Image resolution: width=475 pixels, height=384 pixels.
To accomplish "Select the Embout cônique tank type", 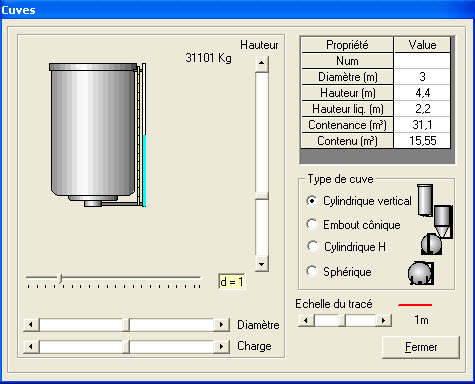I will click(312, 224).
